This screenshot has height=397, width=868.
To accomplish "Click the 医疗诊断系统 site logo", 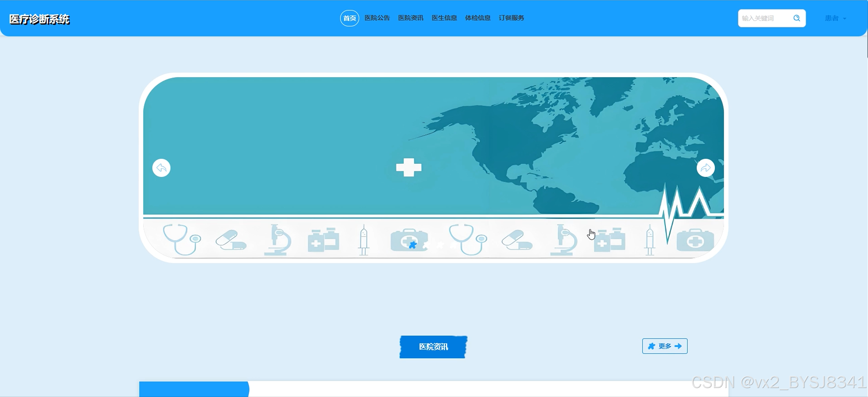I will point(39,19).
